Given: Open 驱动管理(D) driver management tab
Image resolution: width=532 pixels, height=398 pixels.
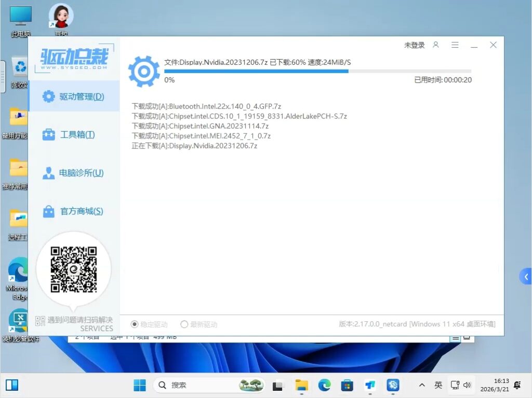Looking at the screenshot, I should pos(74,97).
